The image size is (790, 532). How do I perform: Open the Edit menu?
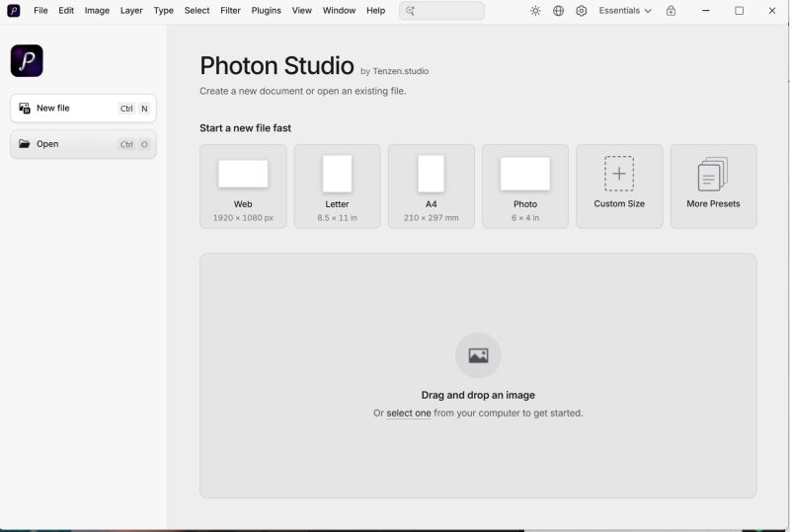coord(66,11)
